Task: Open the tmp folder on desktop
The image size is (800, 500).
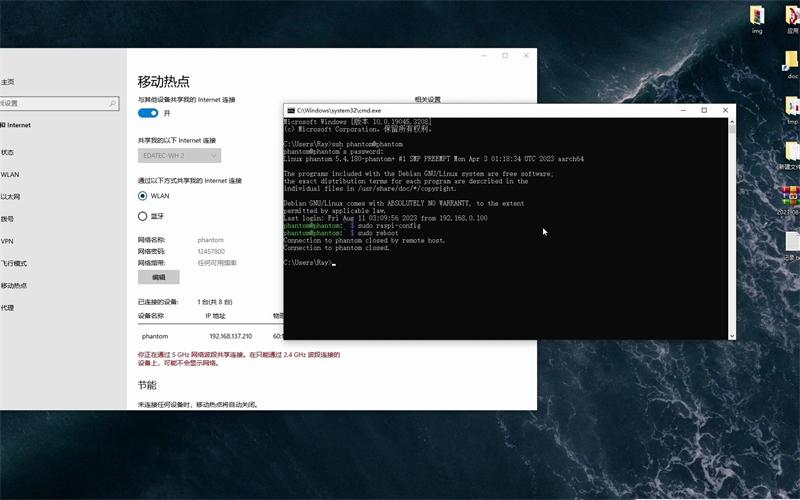Action: pyautogui.click(x=792, y=106)
